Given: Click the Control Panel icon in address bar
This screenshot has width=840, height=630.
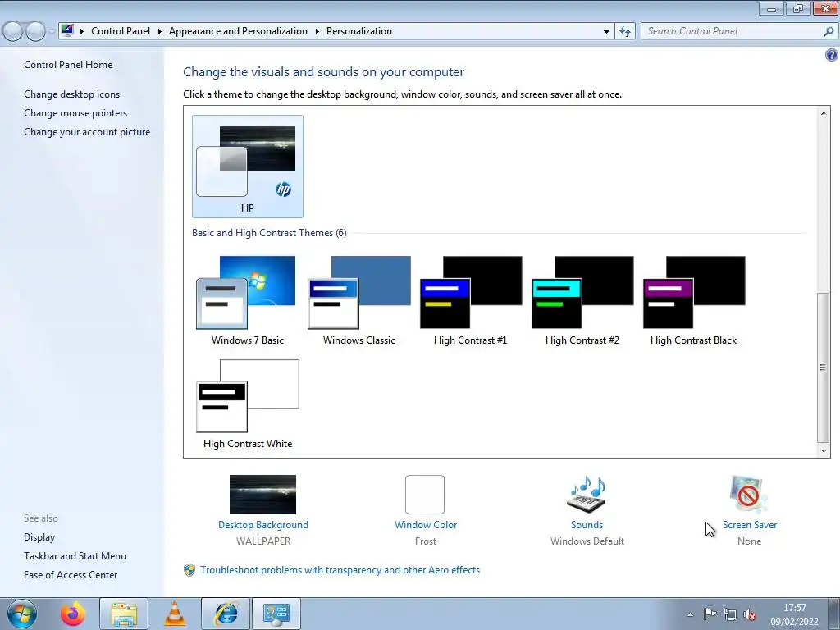Looking at the screenshot, I should pos(67,30).
